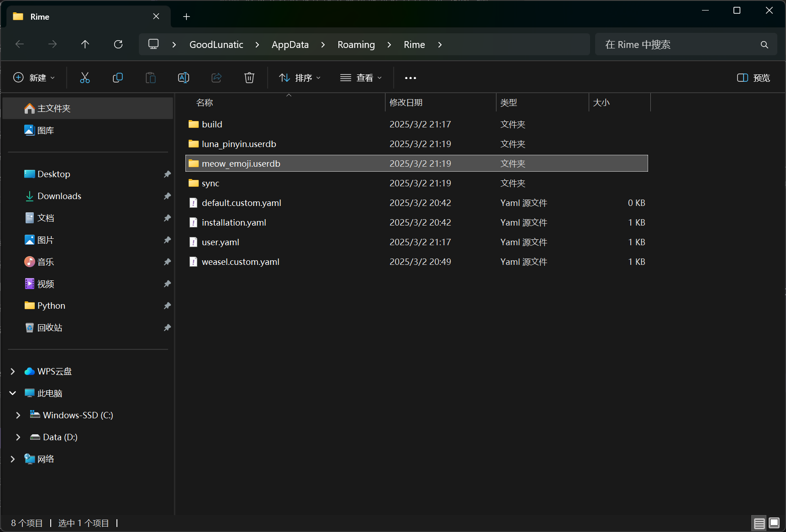Screen dimensions: 786x532
Task: Expand the WPS云盘 tree node
Action: coord(13,371)
